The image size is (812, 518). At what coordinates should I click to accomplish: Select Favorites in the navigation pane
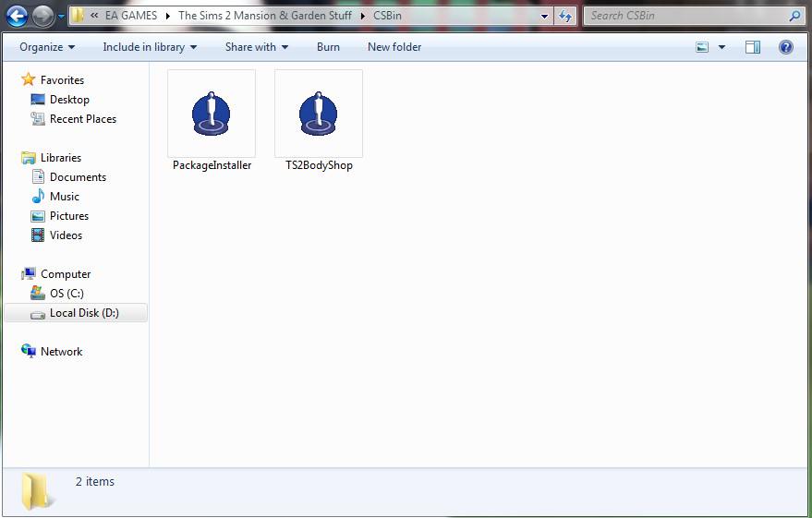pos(62,80)
